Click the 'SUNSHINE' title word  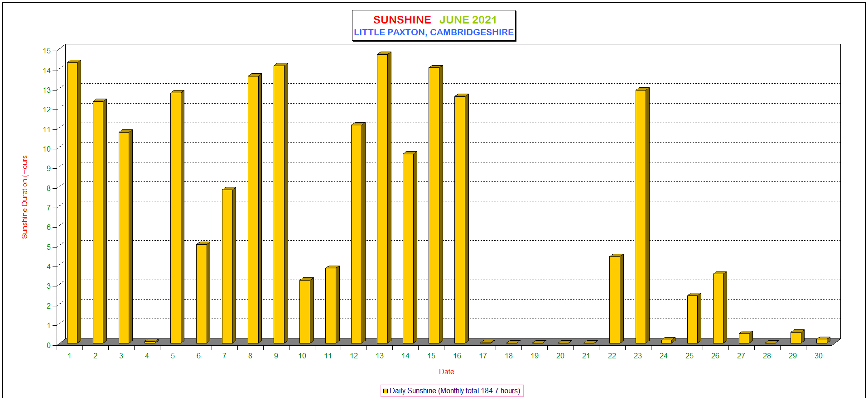tap(402, 20)
